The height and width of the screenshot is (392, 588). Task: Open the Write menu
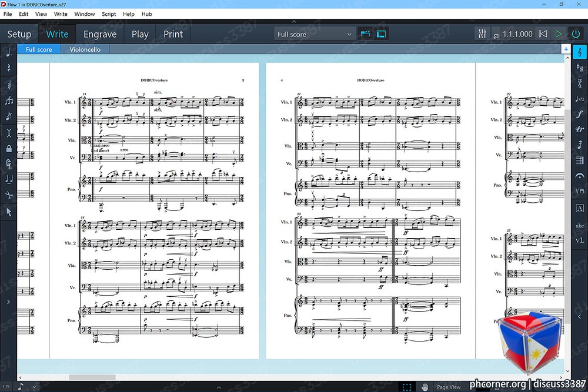click(x=61, y=14)
